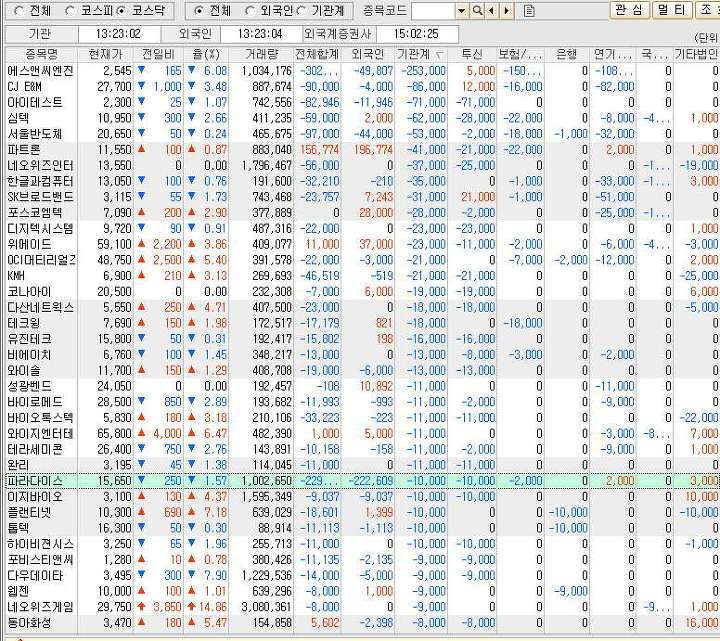Sort by 외국인 column header
Viewport: 720px width, 641px height.
pyautogui.click(x=367, y=54)
